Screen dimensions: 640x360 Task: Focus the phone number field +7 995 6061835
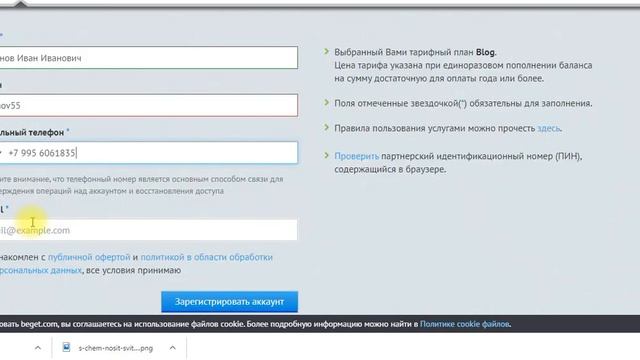149,153
